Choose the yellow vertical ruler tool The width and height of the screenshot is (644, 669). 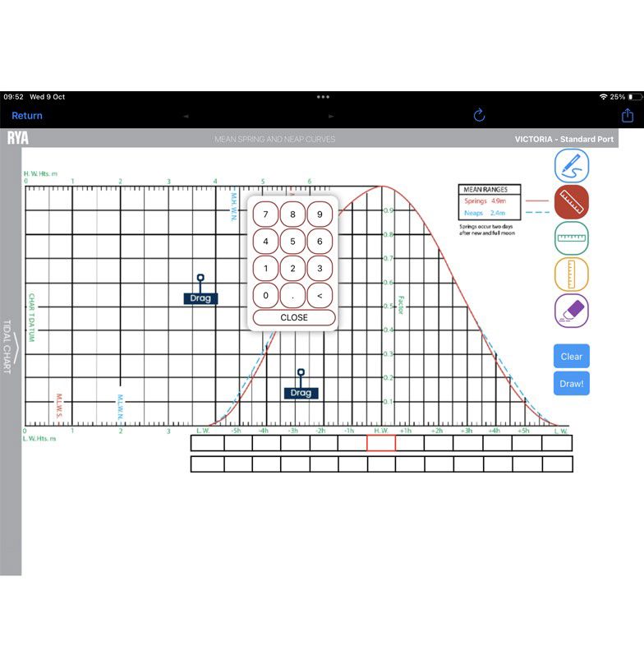571,274
